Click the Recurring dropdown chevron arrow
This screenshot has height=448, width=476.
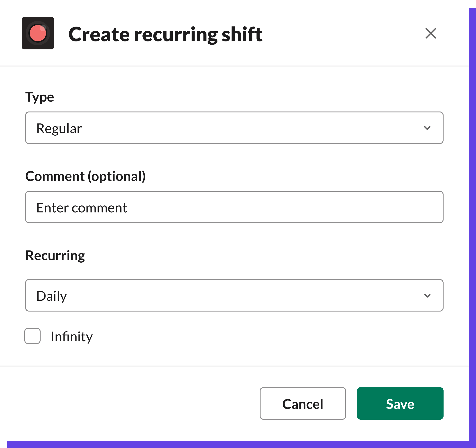[427, 296]
